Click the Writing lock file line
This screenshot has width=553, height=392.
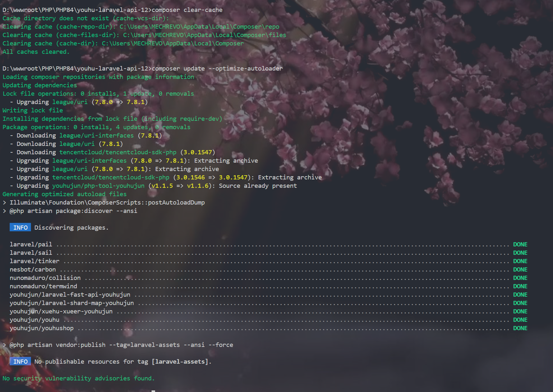[33, 110]
